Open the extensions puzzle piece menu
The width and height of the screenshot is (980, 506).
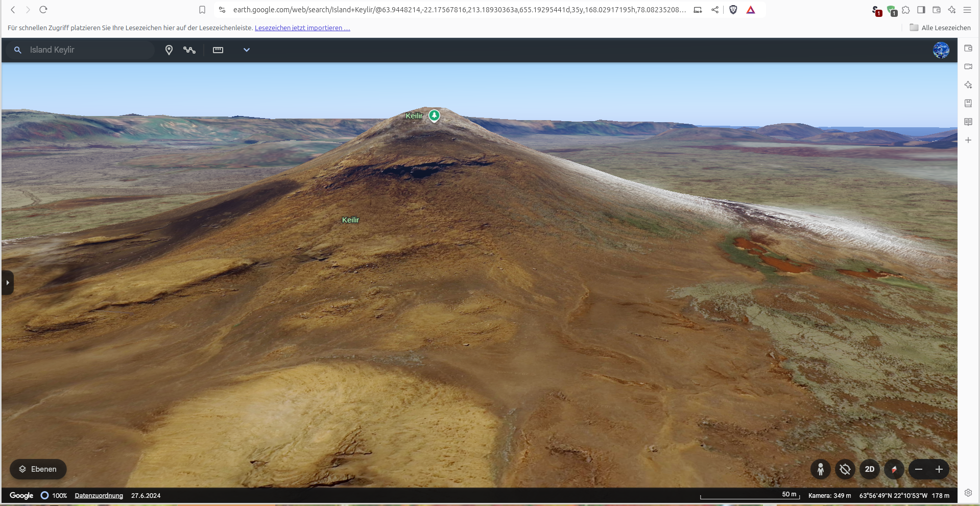pyautogui.click(x=906, y=10)
